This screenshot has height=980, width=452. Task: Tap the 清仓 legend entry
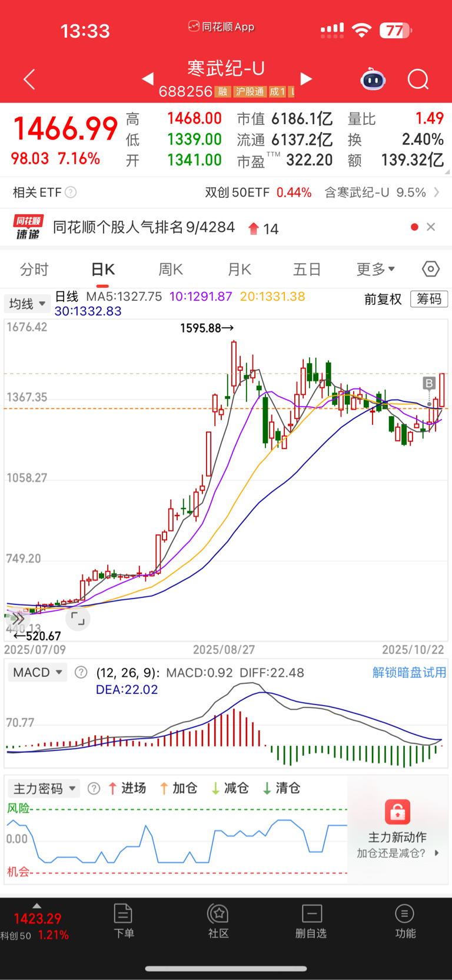pyautogui.click(x=281, y=788)
